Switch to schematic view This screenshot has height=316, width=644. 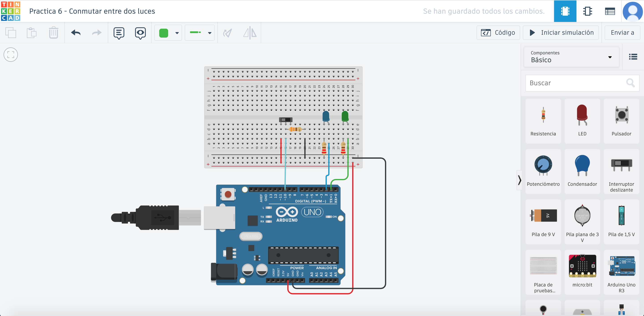tap(587, 11)
